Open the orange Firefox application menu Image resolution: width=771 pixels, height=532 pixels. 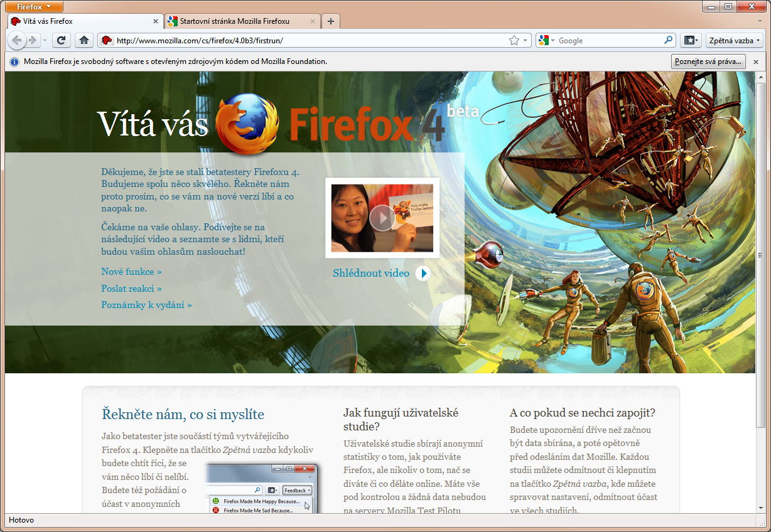point(35,7)
